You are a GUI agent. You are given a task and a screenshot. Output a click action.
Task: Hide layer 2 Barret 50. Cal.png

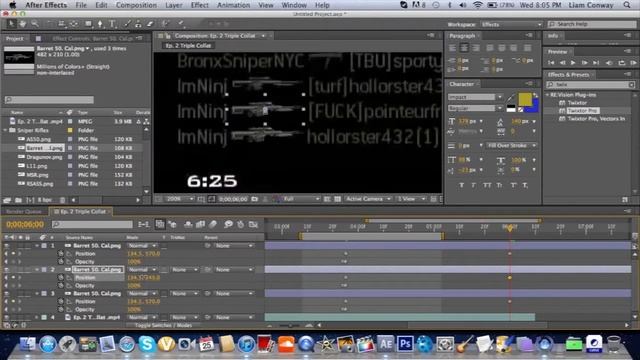click(x=7, y=269)
